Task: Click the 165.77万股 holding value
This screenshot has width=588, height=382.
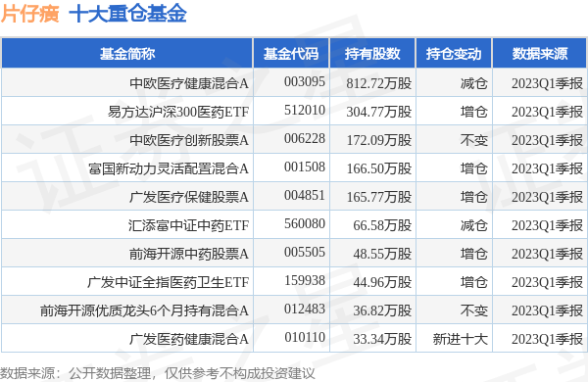Action: click(x=378, y=197)
